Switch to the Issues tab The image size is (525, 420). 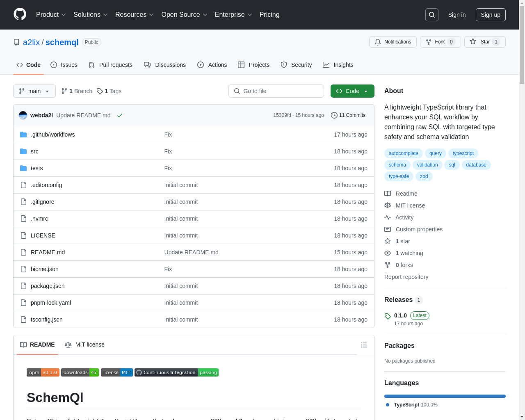(64, 65)
